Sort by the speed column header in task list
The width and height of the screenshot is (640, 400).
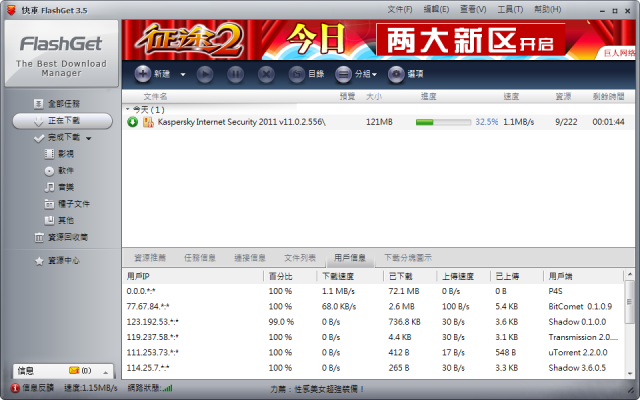(x=511, y=97)
